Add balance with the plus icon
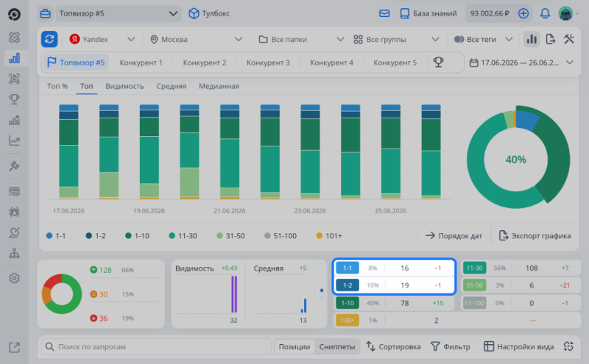The image size is (589, 364). [523, 13]
